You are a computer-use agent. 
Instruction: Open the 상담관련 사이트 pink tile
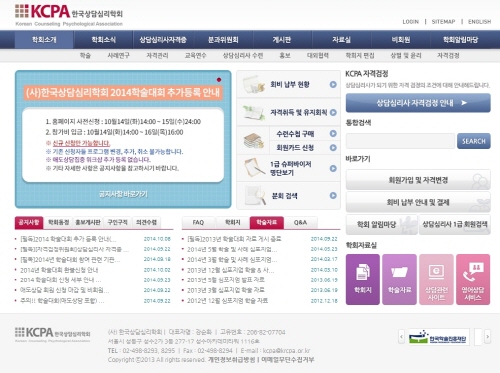pos(436,279)
